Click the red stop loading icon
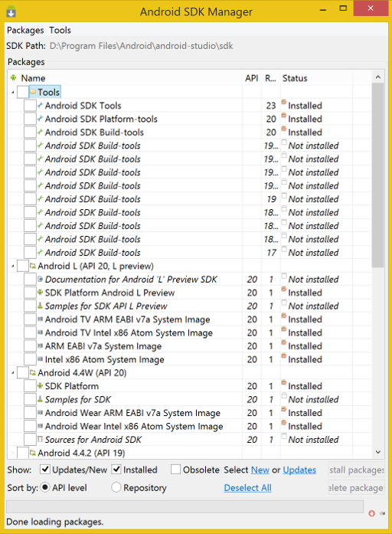This screenshot has width=392, height=534. 371,513
